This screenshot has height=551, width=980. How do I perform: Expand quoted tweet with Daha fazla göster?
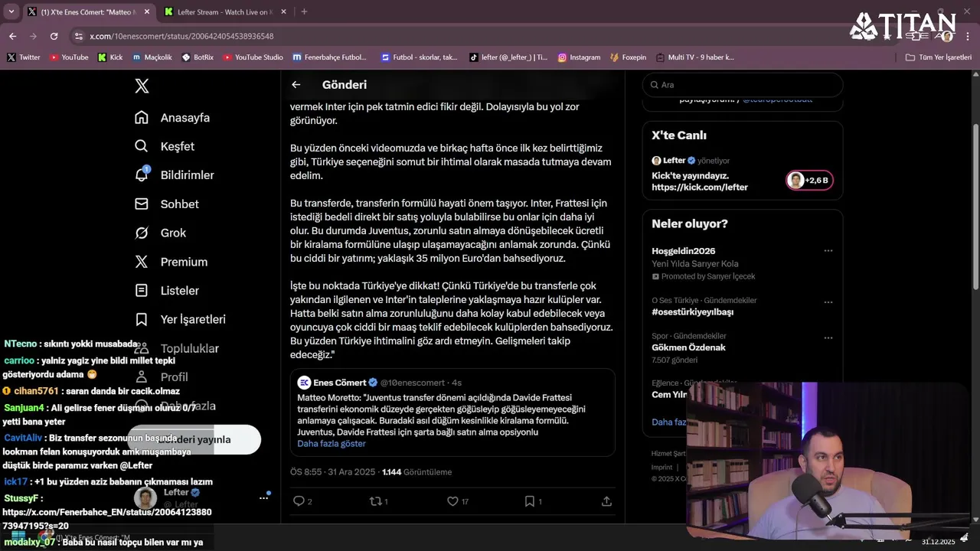(x=332, y=444)
